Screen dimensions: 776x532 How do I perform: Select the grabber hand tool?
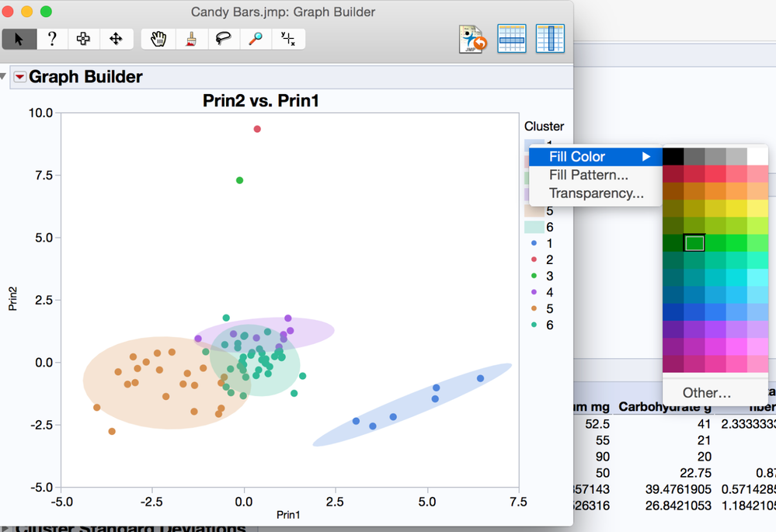pyautogui.click(x=158, y=39)
